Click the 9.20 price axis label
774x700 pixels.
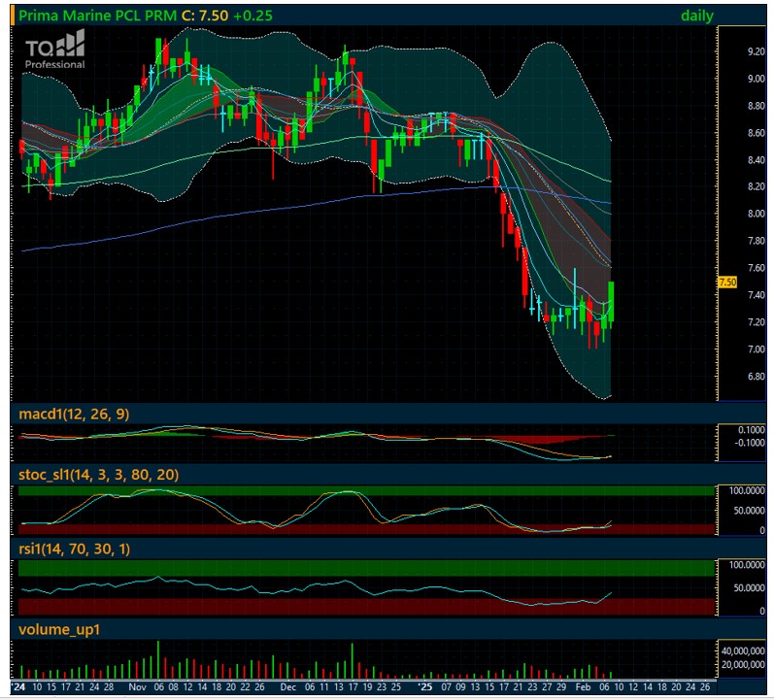pos(756,51)
